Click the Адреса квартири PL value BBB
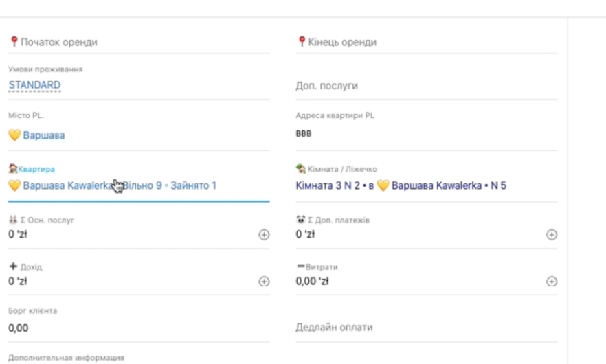Screen dimensions: 606x364 tap(304, 135)
